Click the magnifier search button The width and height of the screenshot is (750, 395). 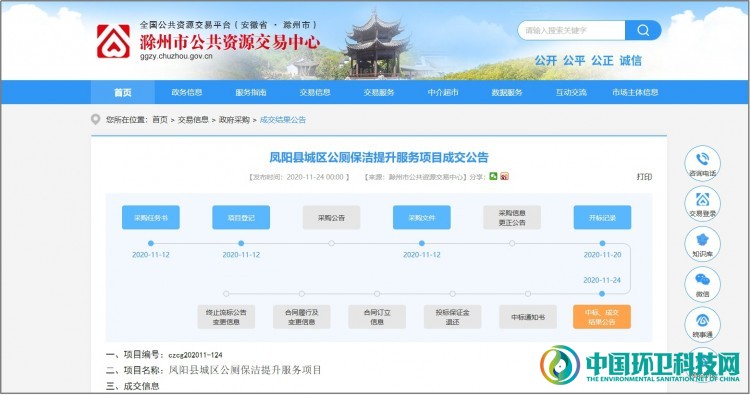(643, 31)
